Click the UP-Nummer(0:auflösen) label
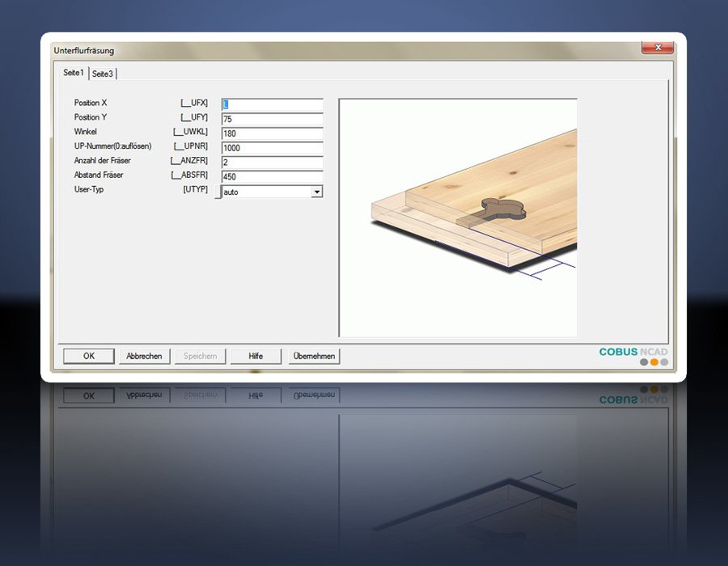This screenshot has width=728, height=566. pyautogui.click(x=112, y=146)
